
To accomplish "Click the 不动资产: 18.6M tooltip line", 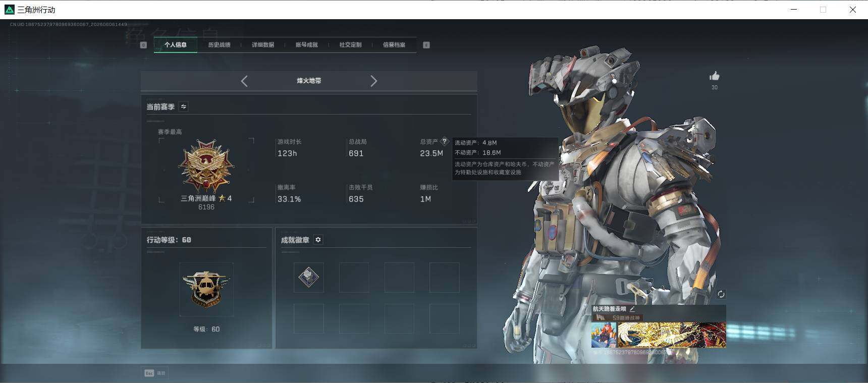I will point(478,152).
